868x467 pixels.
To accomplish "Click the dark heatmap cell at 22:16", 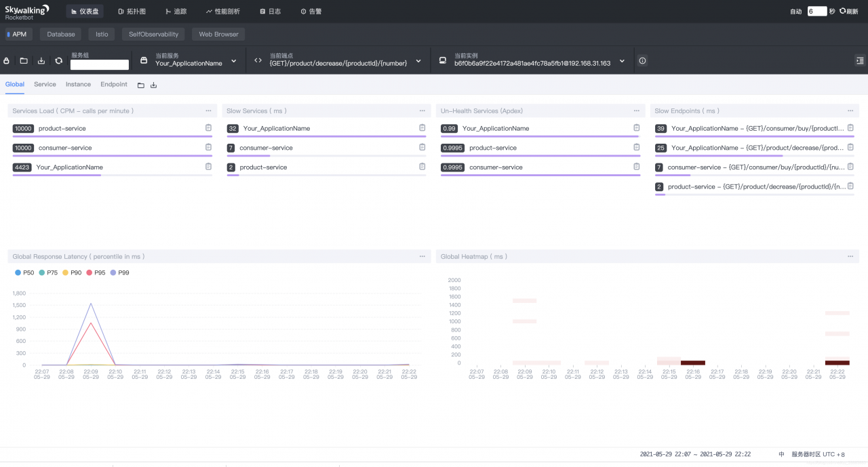I will coord(693,363).
